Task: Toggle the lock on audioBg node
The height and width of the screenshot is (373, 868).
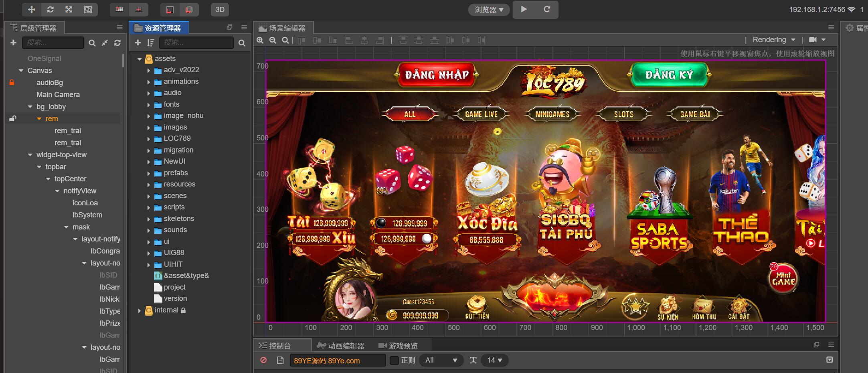Action: [12, 82]
